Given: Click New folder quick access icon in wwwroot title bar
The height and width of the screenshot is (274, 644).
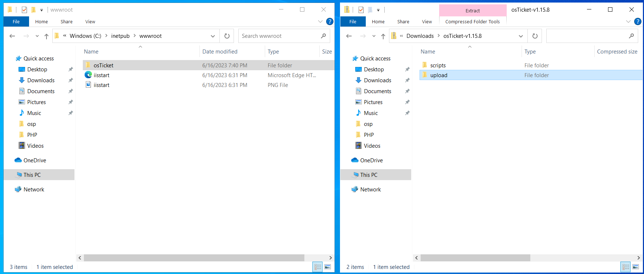Looking at the screenshot, I should tap(33, 10).
